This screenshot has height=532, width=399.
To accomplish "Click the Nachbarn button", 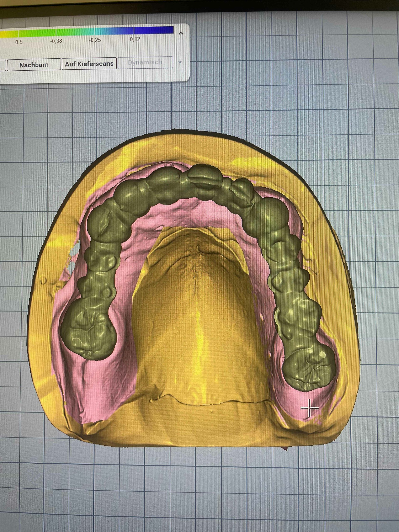I will pyautogui.click(x=34, y=65).
